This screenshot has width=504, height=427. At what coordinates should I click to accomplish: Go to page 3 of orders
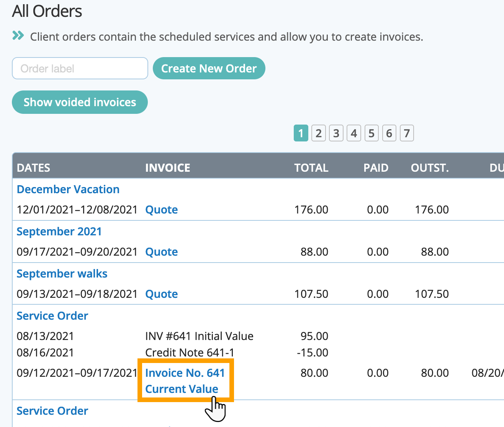[336, 133]
